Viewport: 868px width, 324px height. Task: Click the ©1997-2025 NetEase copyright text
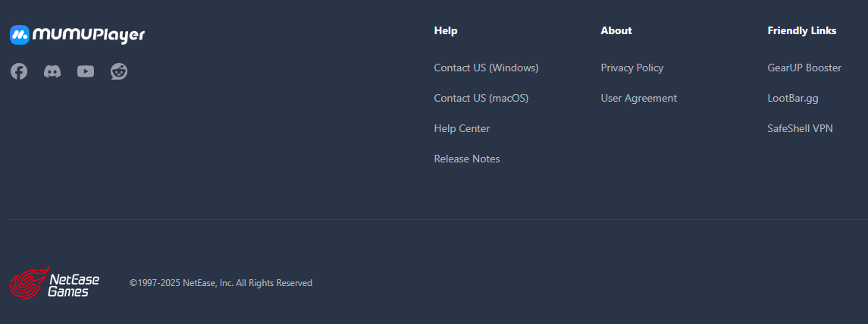221,283
